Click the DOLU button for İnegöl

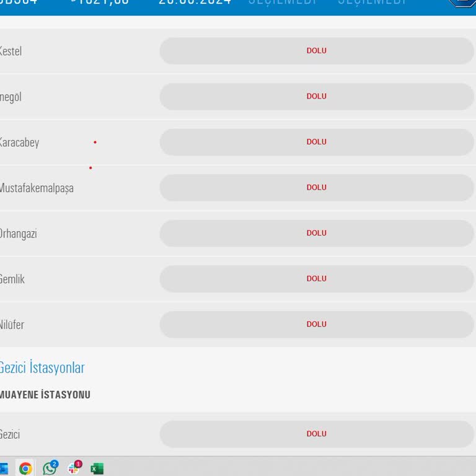[317, 97]
